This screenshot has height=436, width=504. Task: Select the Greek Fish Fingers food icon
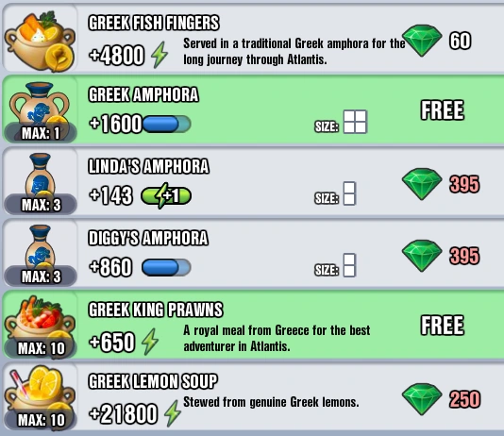(41, 41)
